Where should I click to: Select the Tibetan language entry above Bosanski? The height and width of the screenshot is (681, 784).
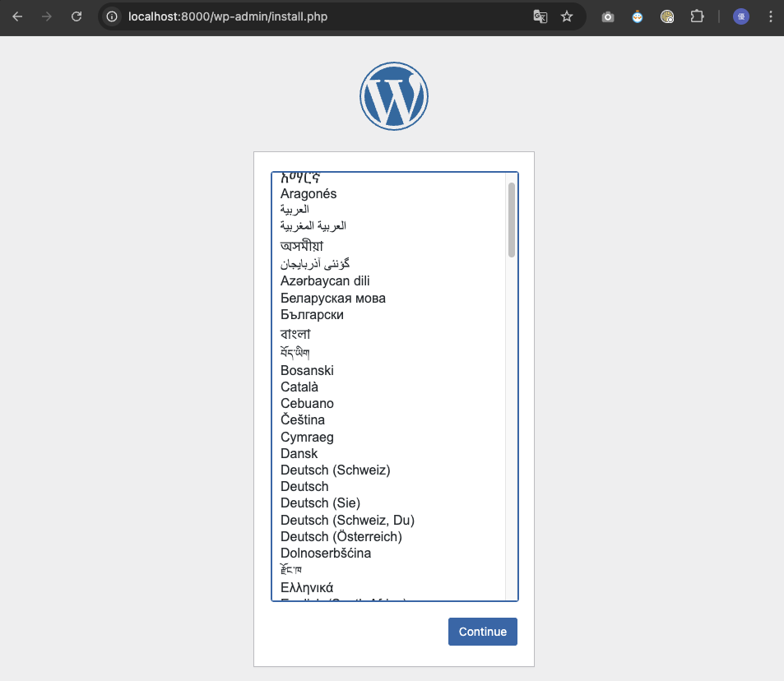tap(388, 353)
